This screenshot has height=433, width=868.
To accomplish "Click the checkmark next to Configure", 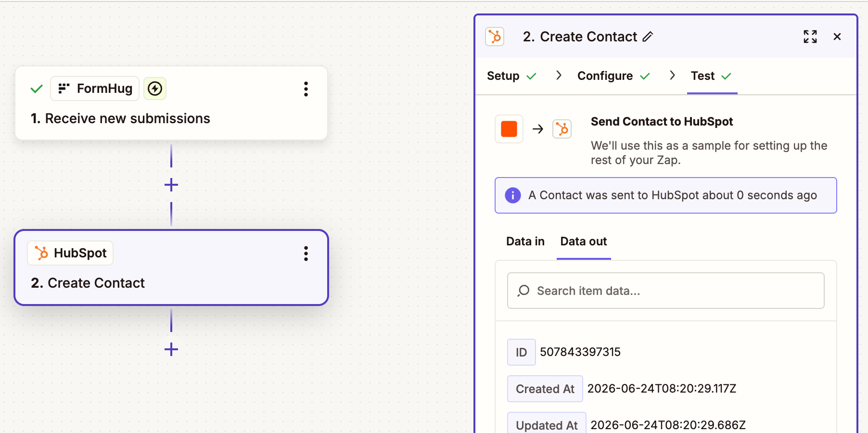I will click(x=645, y=76).
